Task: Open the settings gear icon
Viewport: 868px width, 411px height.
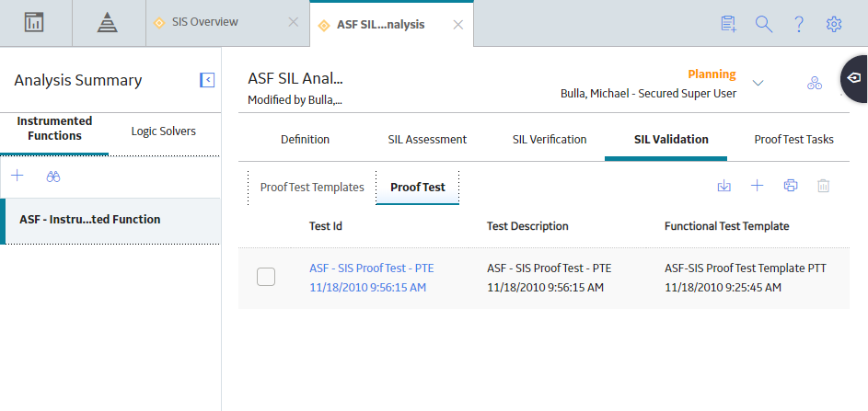Action: point(834,24)
